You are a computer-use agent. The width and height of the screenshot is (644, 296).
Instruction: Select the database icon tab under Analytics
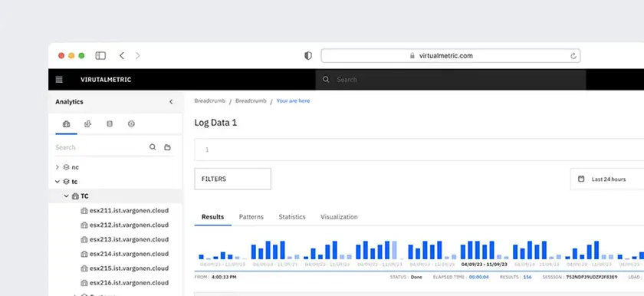110,124
